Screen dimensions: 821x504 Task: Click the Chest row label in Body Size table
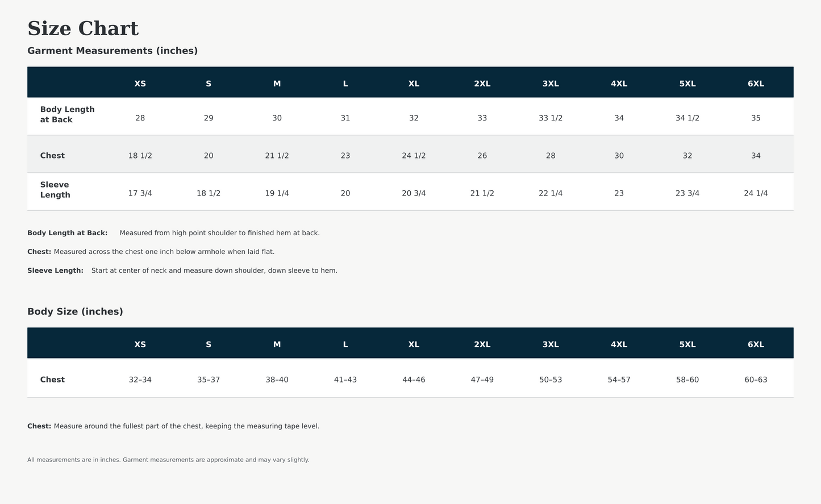click(52, 380)
